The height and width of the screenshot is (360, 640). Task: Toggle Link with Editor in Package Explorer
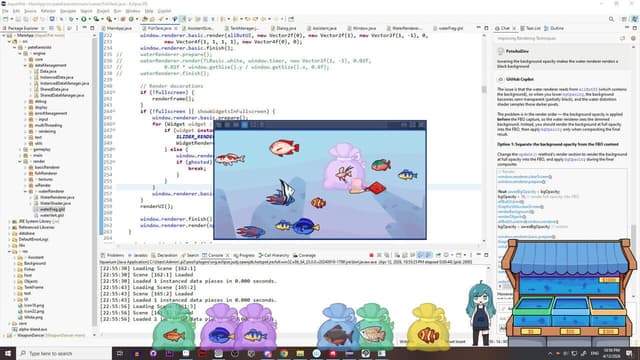[59, 28]
